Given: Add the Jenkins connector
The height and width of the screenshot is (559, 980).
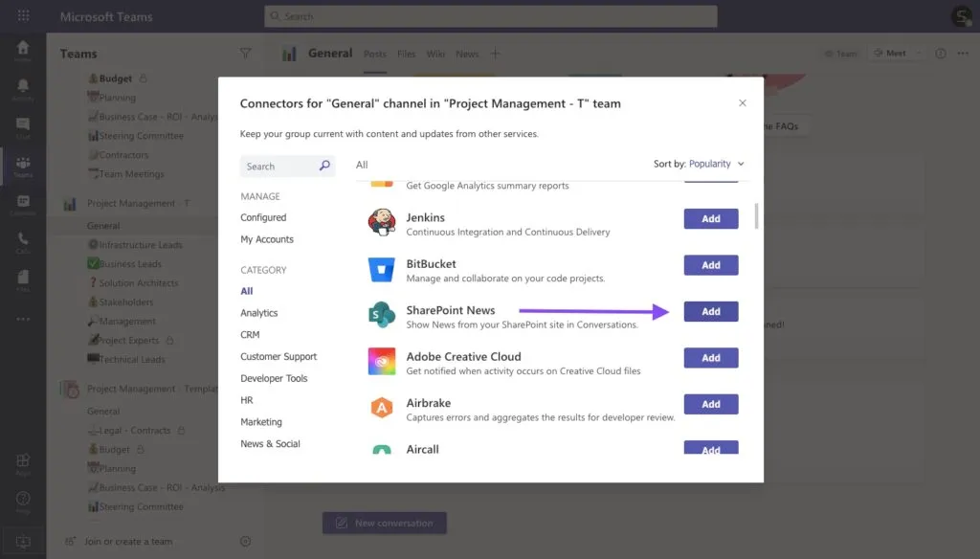Looking at the screenshot, I should click(x=711, y=219).
